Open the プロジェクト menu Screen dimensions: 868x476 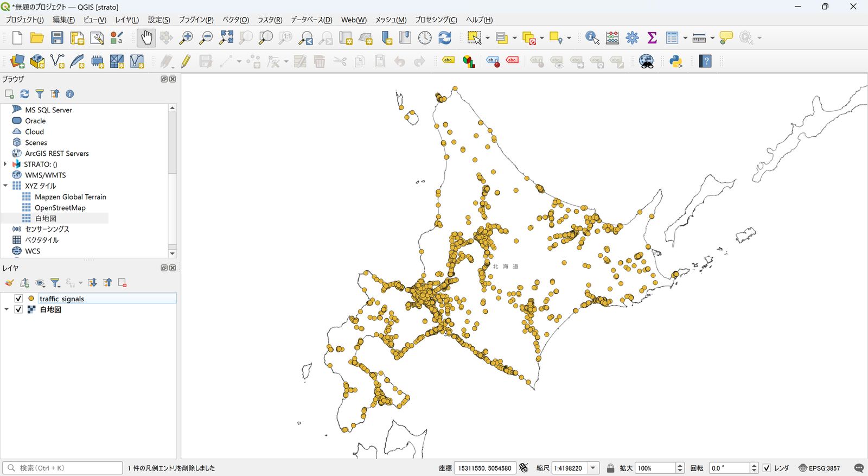[x=25, y=20]
